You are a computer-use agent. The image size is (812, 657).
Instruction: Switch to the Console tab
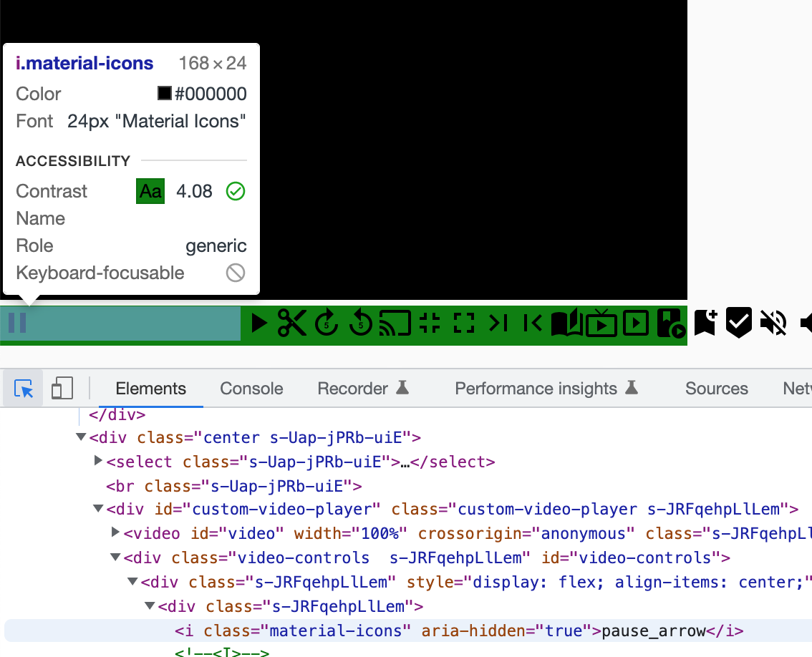[x=251, y=388]
